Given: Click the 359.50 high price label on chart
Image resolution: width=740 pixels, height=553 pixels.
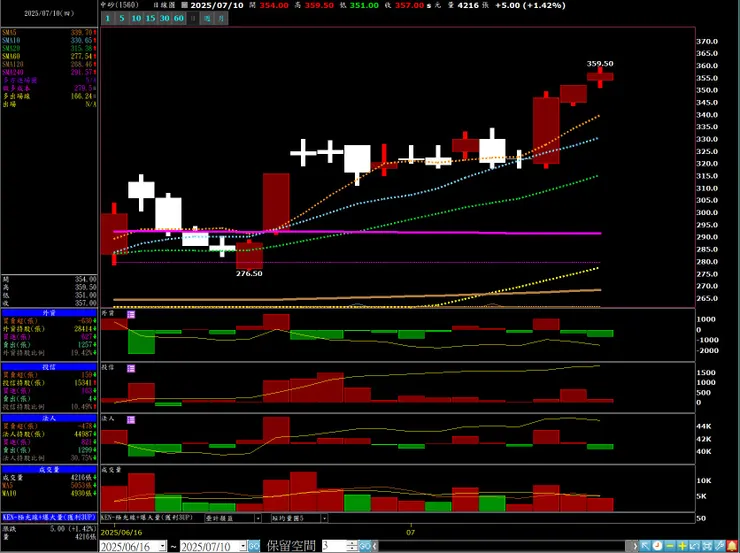Looking at the screenshot, I should click(x=600, y=64).
